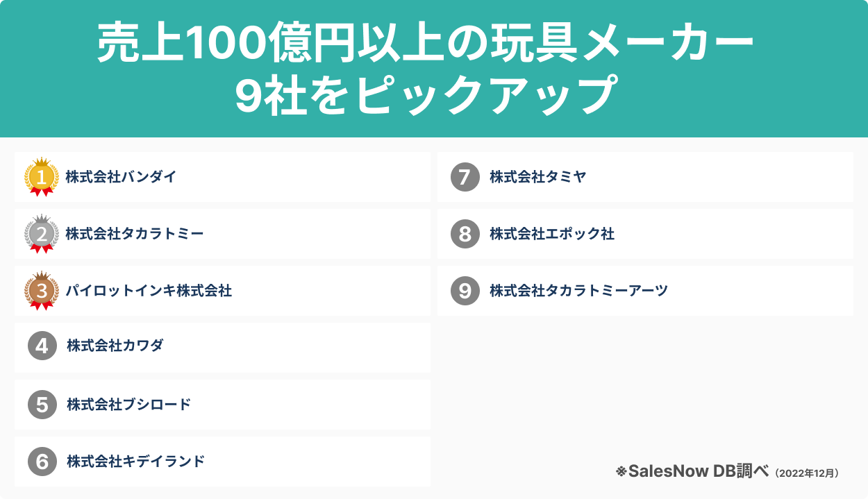This screenshot has height=499, width=868.
Task: Click the gold medal rank 1 icon
Action: point(42,178)
